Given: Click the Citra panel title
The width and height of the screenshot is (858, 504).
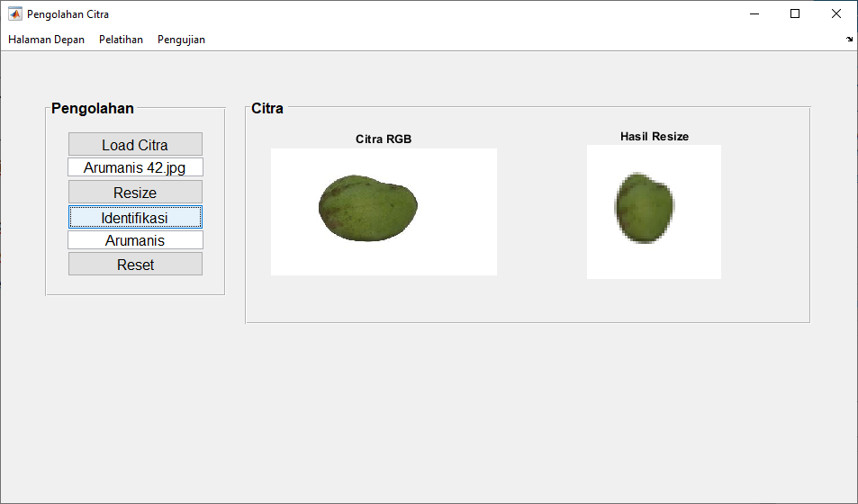Looking at the screenshot, I should [267, 109].
